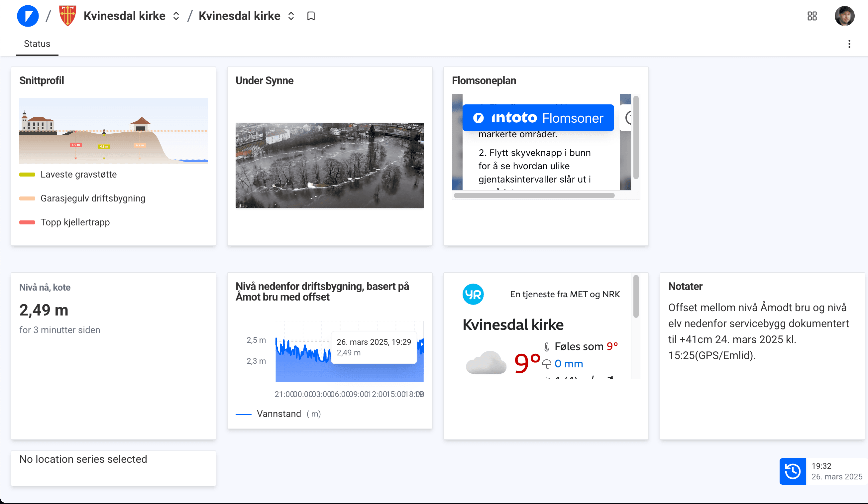Screen dimensions: 868x504
Task: Toggle Garasjegulv driftsbygning legend entry
Action: pyautogui.click(x=93, y=198)
